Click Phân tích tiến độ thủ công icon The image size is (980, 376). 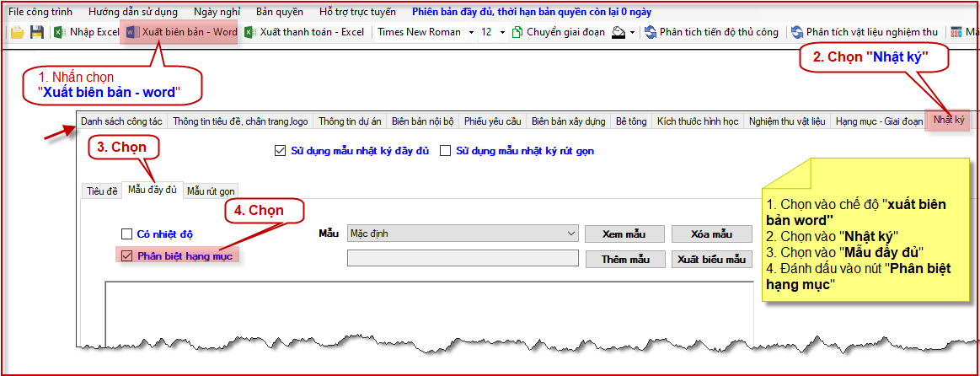(651, 32)
